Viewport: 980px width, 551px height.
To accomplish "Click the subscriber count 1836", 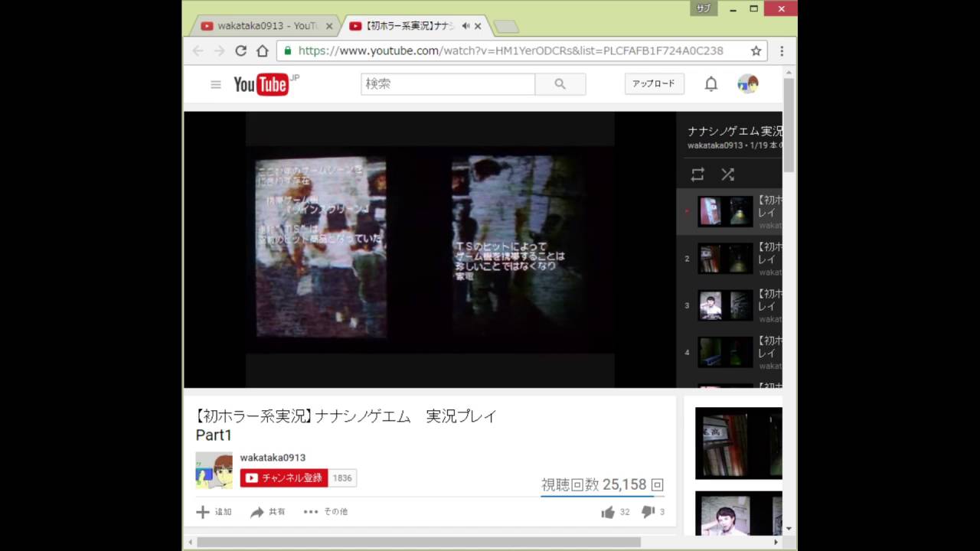I will click(x=342, y=478).
